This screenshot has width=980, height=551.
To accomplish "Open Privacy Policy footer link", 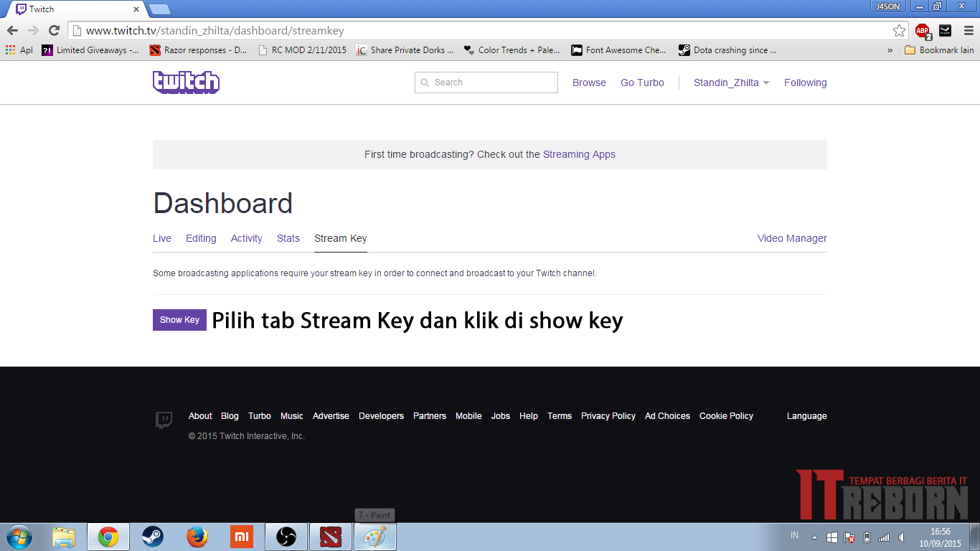I will click(x=608, y=416).
